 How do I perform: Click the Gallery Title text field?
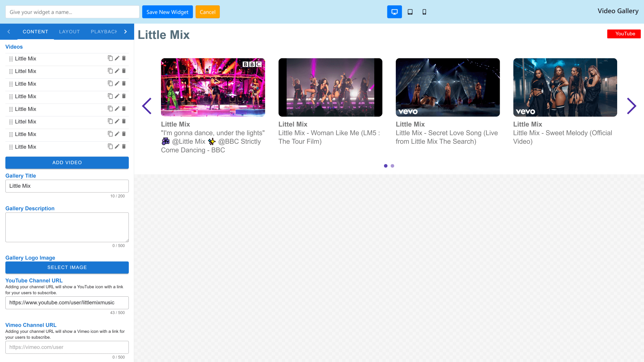67,186
